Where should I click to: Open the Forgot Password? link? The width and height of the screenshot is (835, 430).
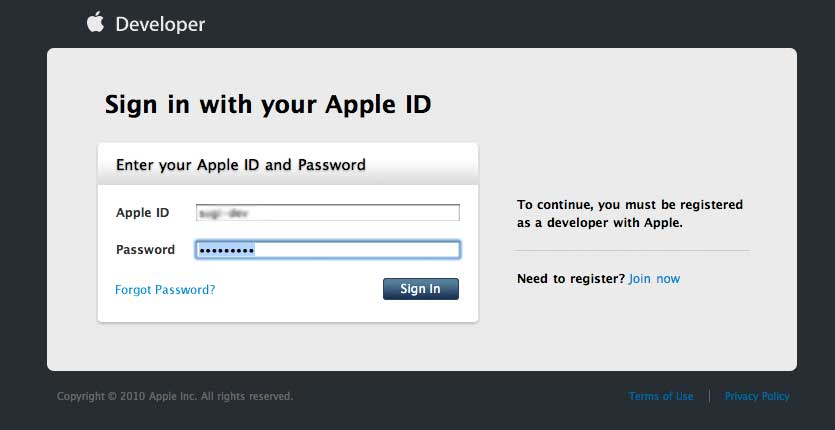click(x=165, y=290)
